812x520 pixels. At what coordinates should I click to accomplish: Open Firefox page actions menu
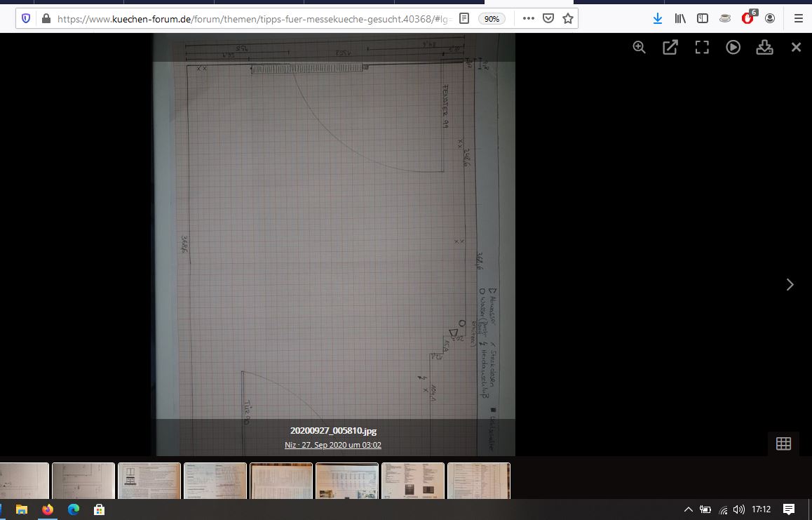[x=529, y=19]
